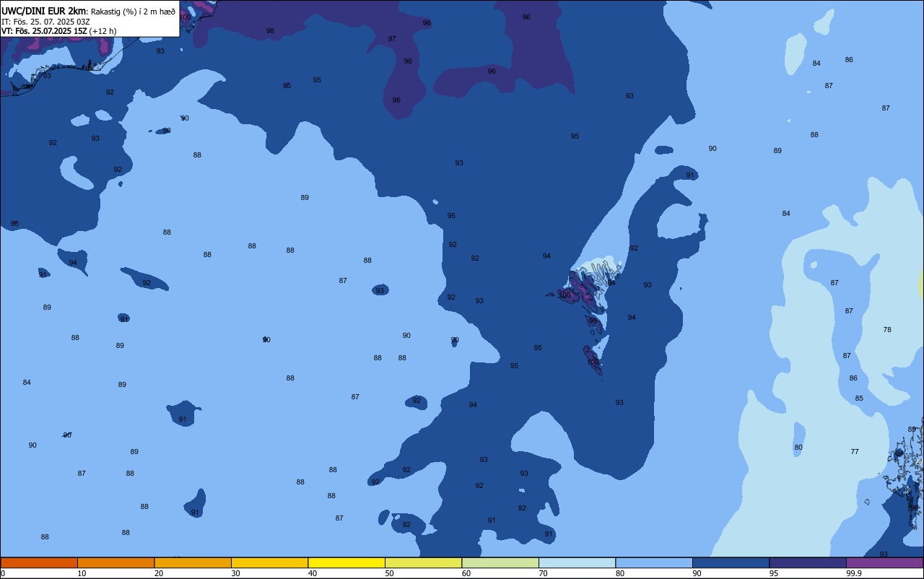Select the 'VT: Fös. 25.07.2025 15Z (+12 h)' line
The width and height of the screenshot is (924, 579).
58,31
